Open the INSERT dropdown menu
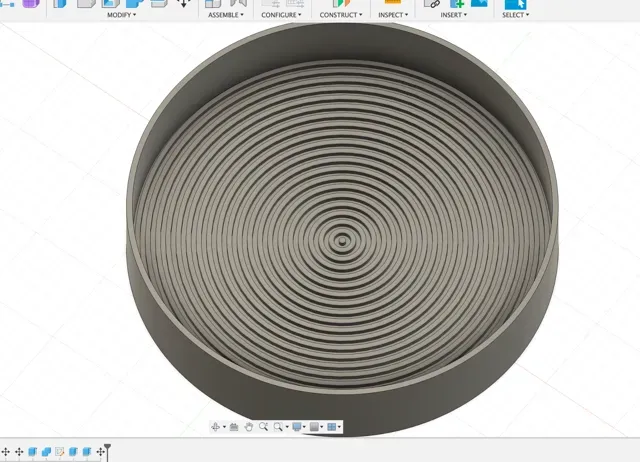 pyautogui.click(x=453, y=15)
